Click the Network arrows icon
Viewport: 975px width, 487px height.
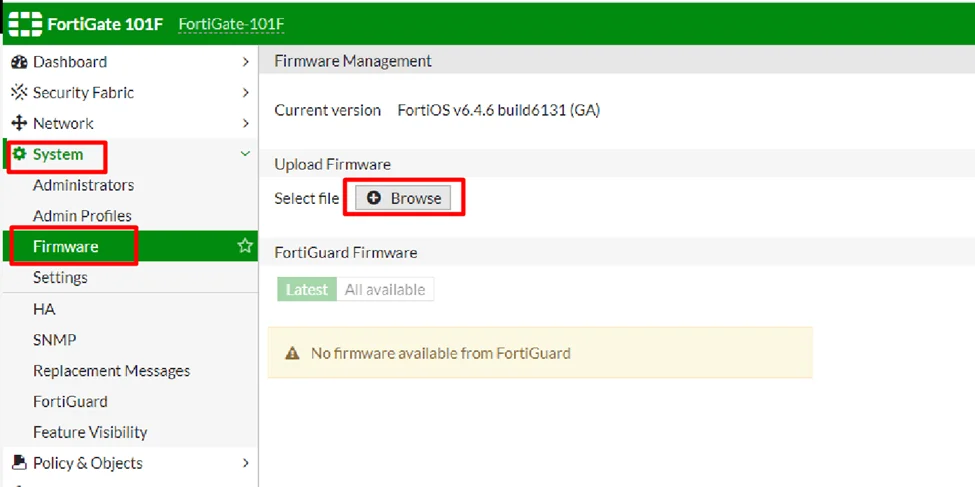click(x=19, y=123)
